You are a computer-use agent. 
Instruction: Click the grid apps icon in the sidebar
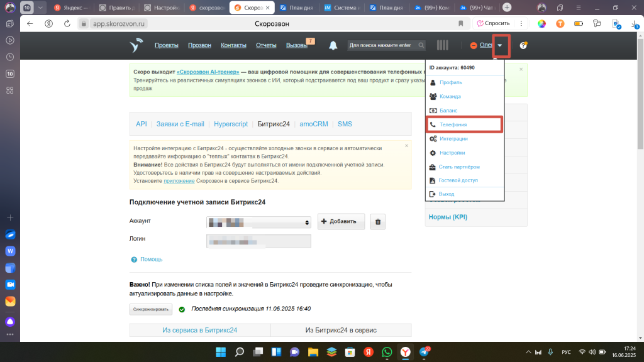click(x=10, y=90)
